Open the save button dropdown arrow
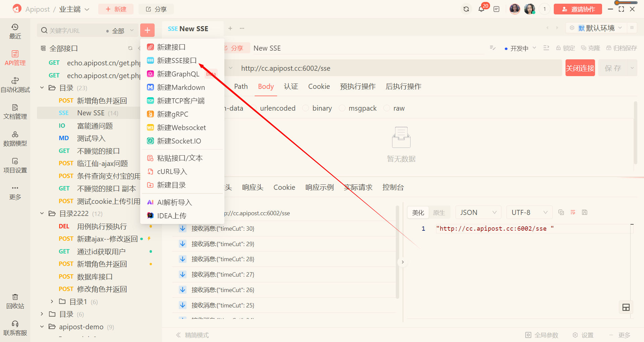Viewport: 644px width, 342px height. tap(632, 68)
